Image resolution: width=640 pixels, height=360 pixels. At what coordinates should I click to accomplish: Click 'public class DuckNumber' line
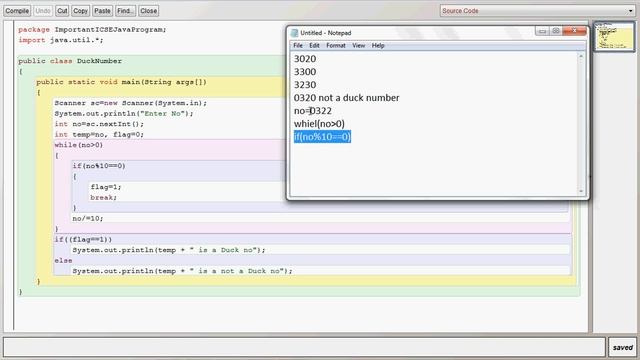70,61
